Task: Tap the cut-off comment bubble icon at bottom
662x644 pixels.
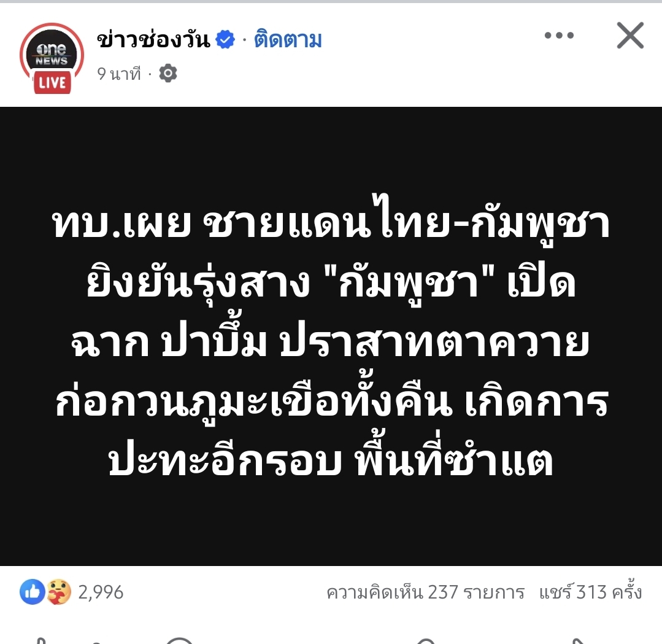Action: pos(180,640)
